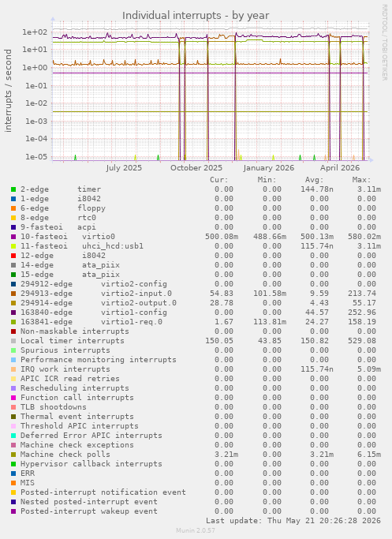Viewport: 392px width, 539px height.
Task: Click the RRDTOOL / TOBI OETIKER watermark
Action: click(x=384, y=43)
